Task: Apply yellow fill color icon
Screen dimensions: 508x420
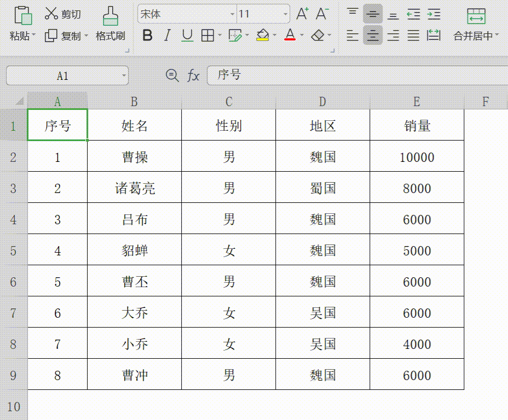Action: (262, 35)
